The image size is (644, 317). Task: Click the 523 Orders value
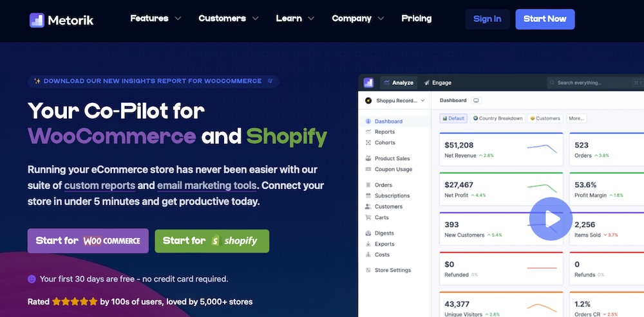point(582,145)
